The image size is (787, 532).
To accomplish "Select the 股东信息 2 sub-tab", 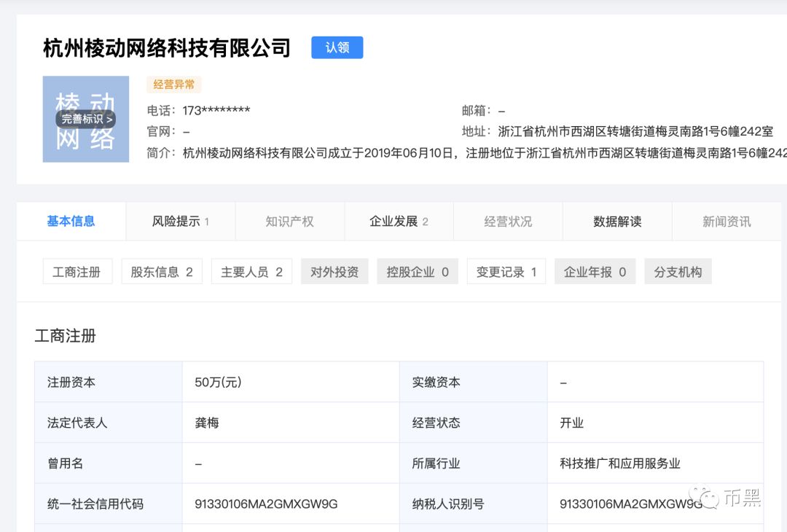I will click(x=162, y=272).
